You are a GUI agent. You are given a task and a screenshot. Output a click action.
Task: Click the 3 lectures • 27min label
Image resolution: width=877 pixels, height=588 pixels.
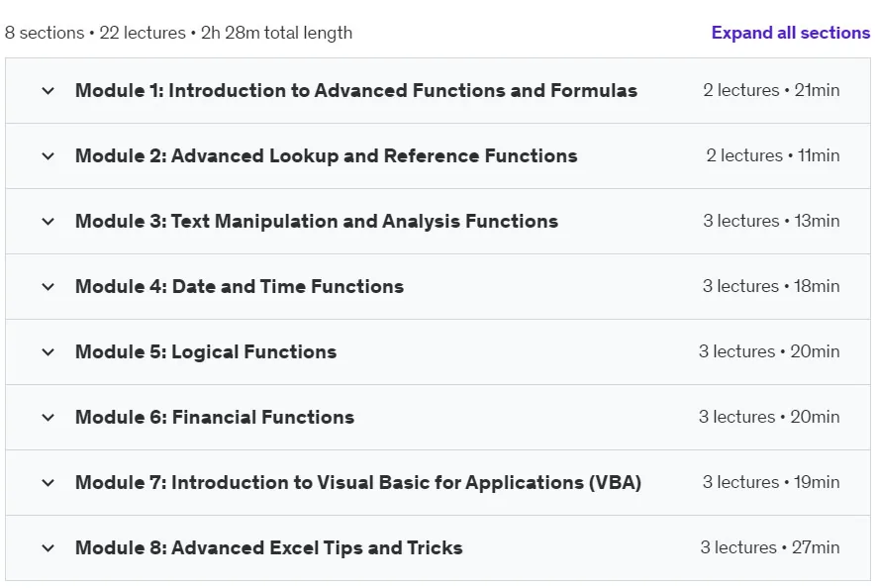click(770, 547)
